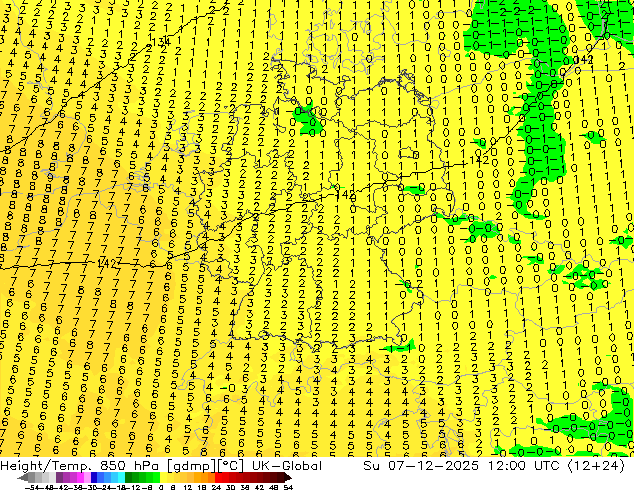Click the '134' contour height label
Viewport: 634px width, 490px height.
click(161, 41)
